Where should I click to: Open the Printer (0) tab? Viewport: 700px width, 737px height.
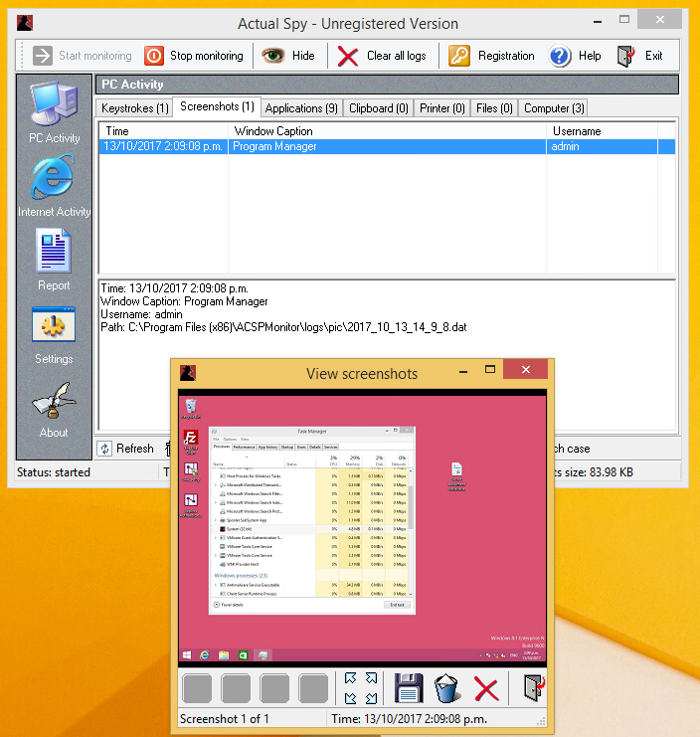pyautogui.click(x=442, y=108)
